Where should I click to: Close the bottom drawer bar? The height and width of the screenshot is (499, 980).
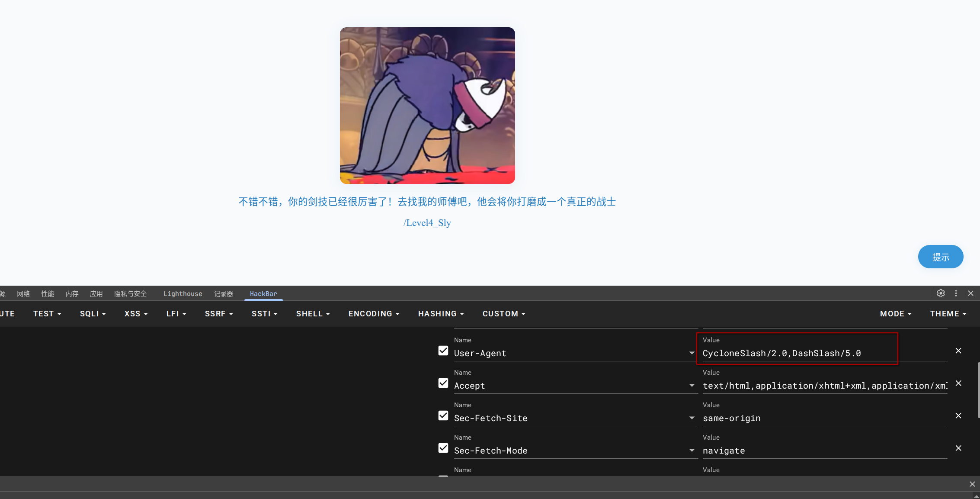tap(972, 484)
